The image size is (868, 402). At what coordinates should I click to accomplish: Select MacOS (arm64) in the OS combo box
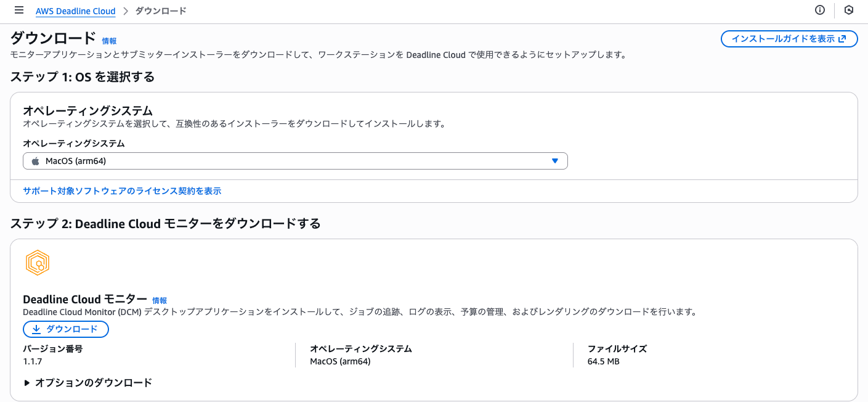coord(294,160)
